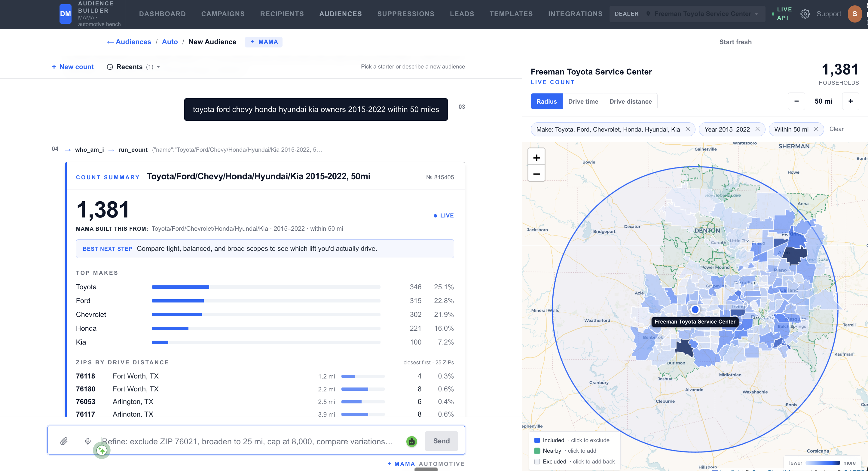Open Suppressions nav tab
Screen dimensions: 868x471
pos(406,14)
